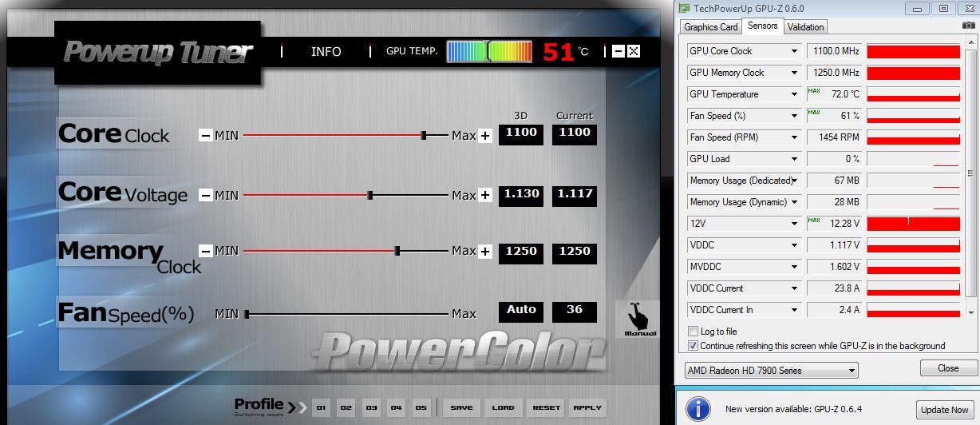980x425 pixels.
Task: Click the Core Clock 3D value field
Action: 521,134
